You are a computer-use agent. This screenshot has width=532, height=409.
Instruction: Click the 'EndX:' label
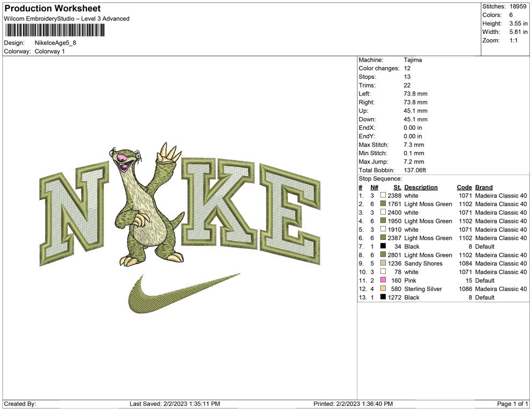pos(367,128)
